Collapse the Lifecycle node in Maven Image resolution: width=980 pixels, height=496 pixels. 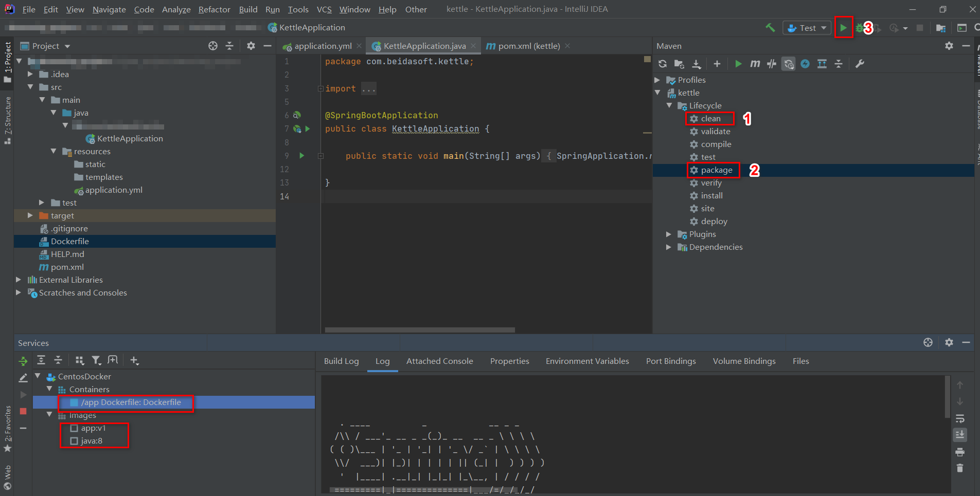coord(669,106)
